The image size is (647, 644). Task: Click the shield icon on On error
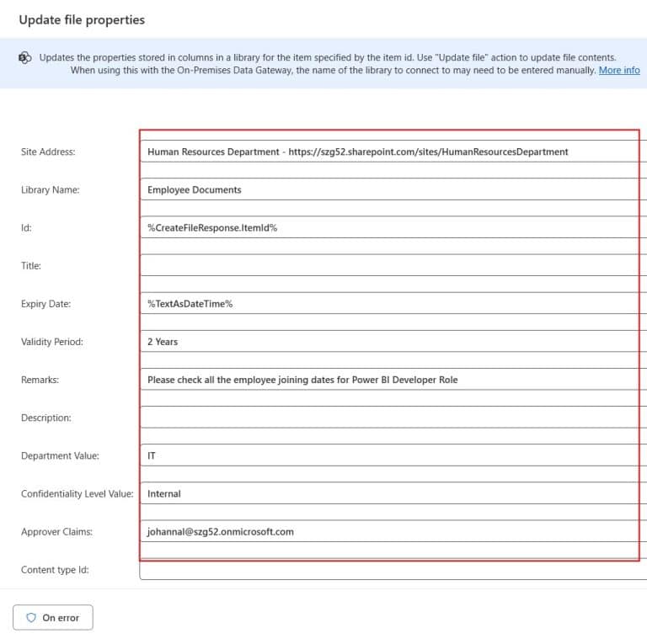31,617
